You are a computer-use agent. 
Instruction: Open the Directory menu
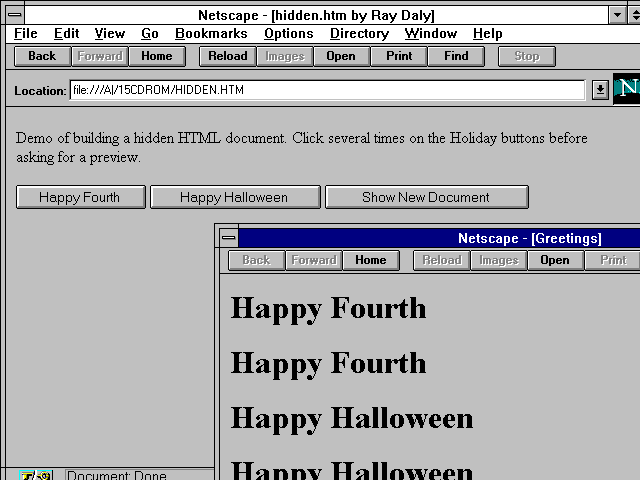pyautogui.click(x=359, y=33)
